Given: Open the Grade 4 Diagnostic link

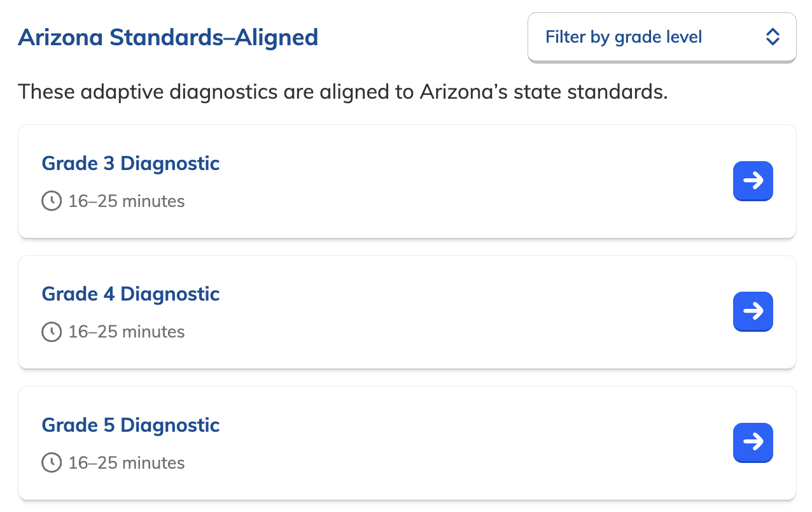Looking at the screenshot, I should pos(130,294).
